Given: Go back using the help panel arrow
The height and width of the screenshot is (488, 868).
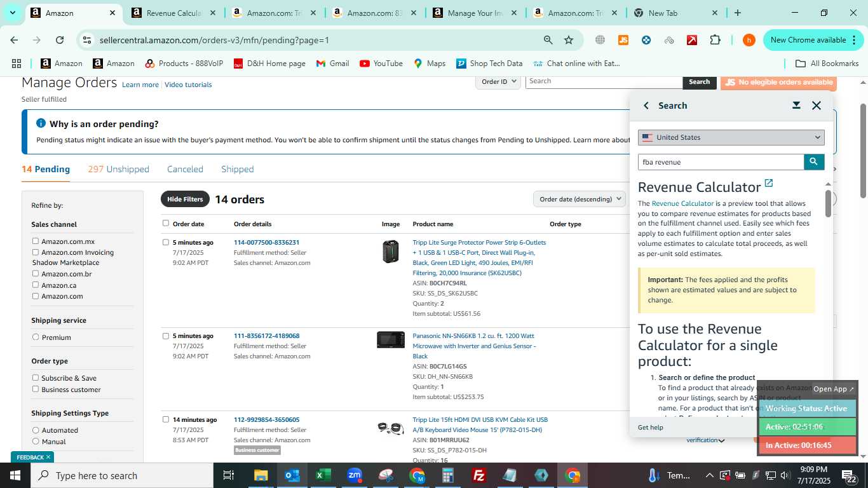Looking at the screenshot, I should tap(646, 105).
